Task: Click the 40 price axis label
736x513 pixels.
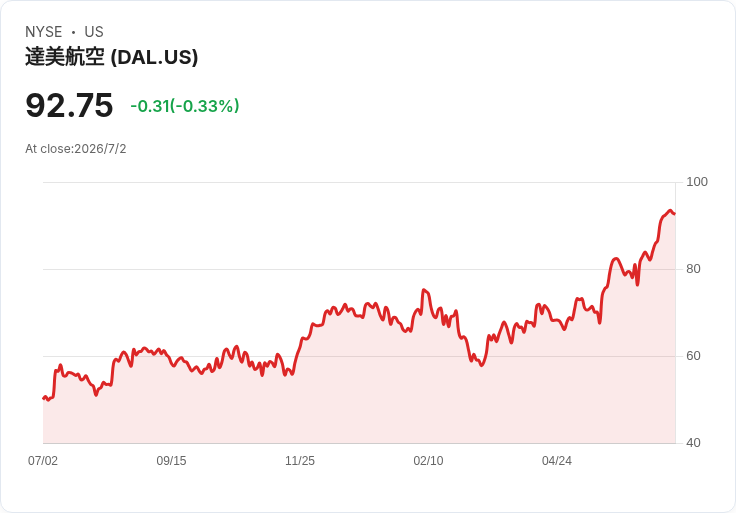Action: pyautogui.click(x=693, y=443)
